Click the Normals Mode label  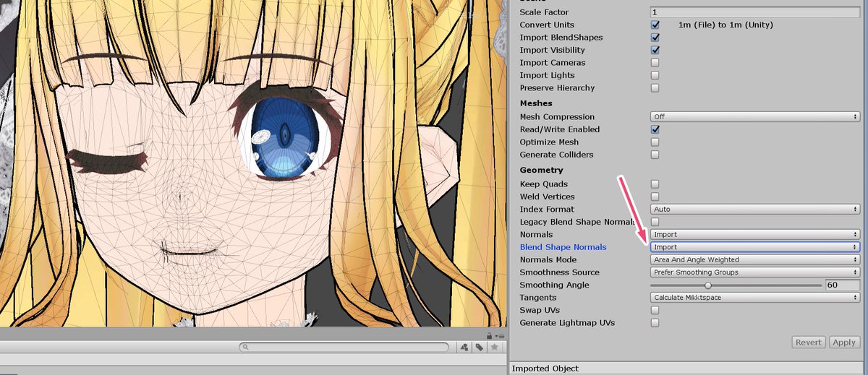(x=548, y=259)
